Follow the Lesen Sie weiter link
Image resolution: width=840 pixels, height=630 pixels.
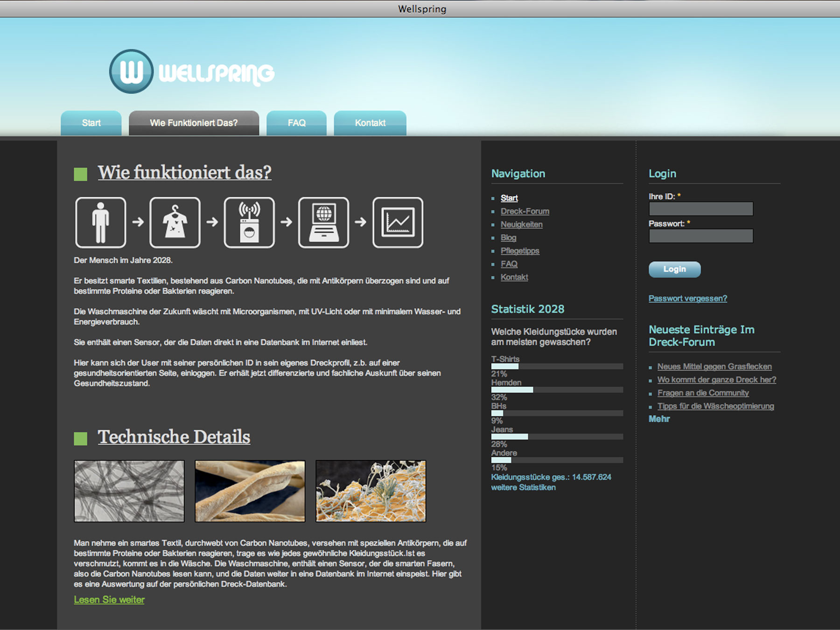point(109,600)
